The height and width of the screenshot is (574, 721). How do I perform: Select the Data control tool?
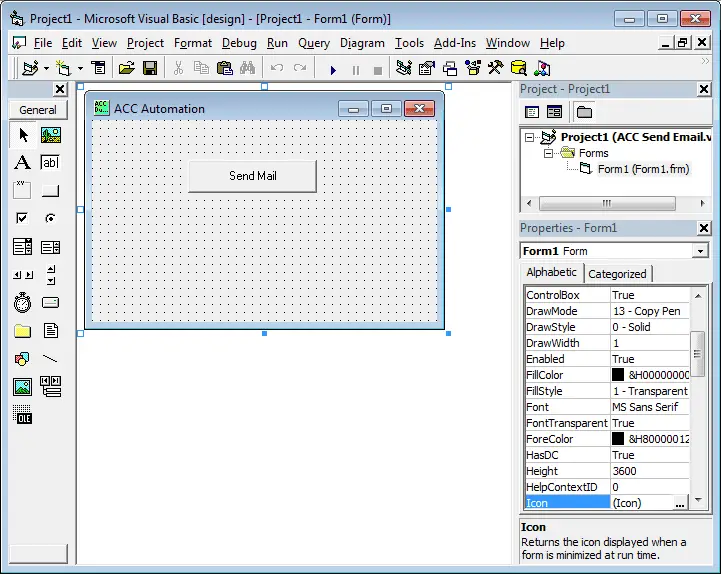pyautogui.click(x=51, y=387)
